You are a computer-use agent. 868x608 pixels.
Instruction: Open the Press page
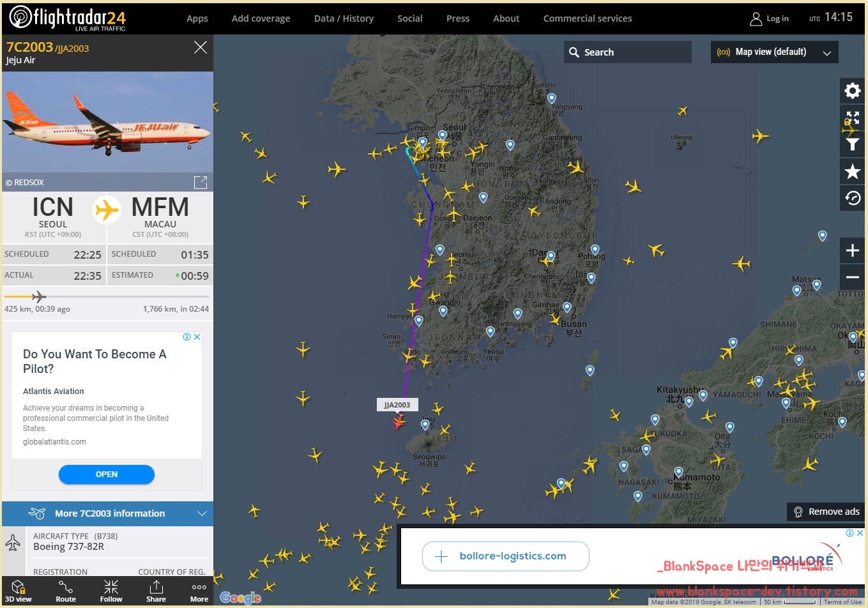(x=458, y=19)
